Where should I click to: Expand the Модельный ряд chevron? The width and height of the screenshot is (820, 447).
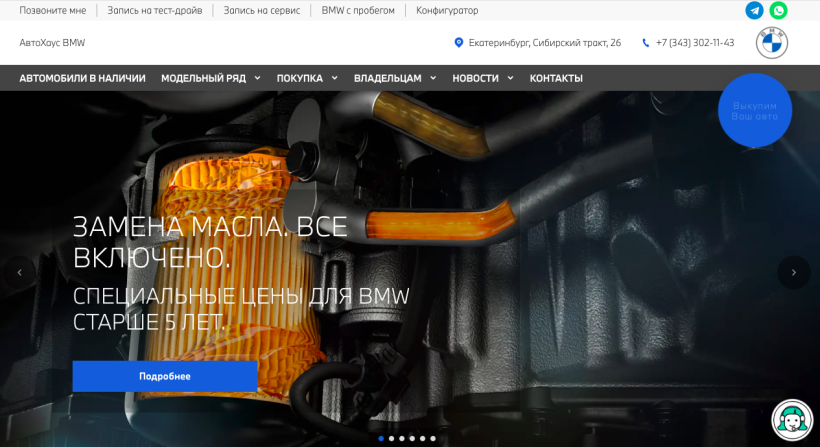257,78
